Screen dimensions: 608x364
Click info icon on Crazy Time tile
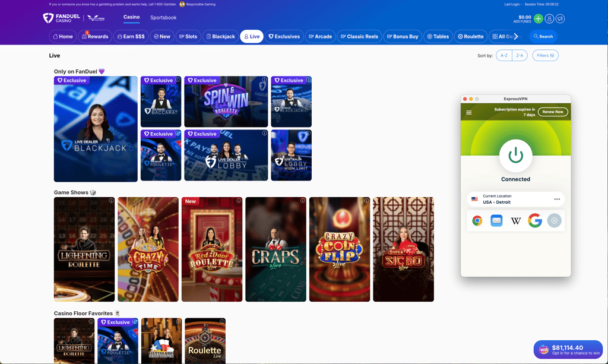click(175, 201)
